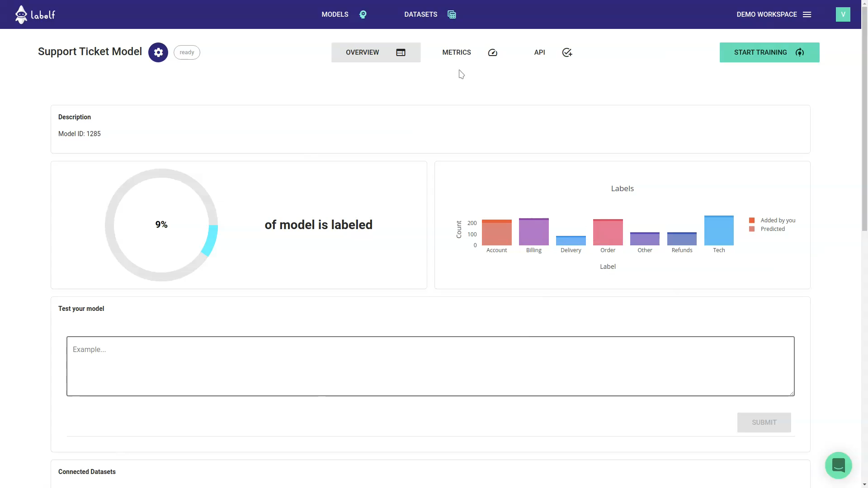Click the 9% labeled progress ring

pos(161,225)
